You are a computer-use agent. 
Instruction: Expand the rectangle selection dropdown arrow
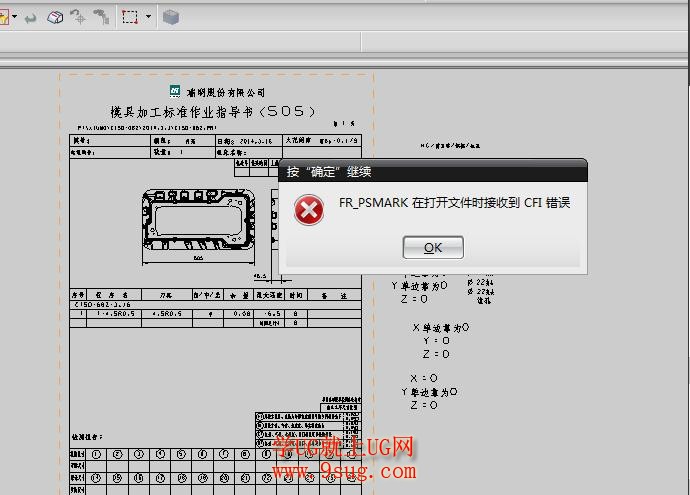(x=148, y=17)
